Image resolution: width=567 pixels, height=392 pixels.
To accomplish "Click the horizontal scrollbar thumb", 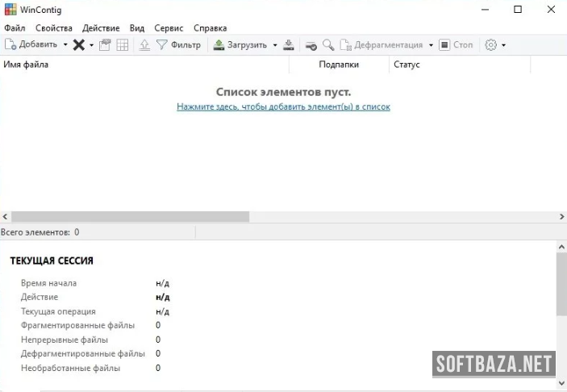I will click(x=129, y=217).
